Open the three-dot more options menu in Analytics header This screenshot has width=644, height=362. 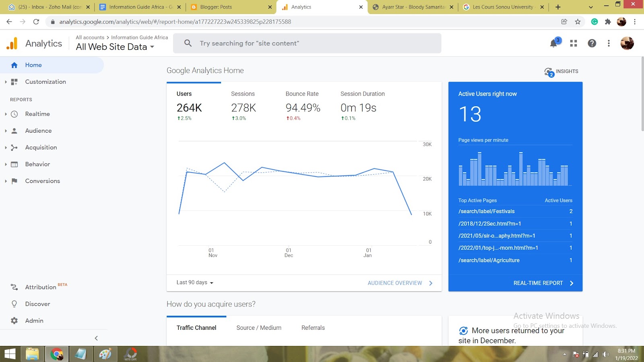point(609,43)
